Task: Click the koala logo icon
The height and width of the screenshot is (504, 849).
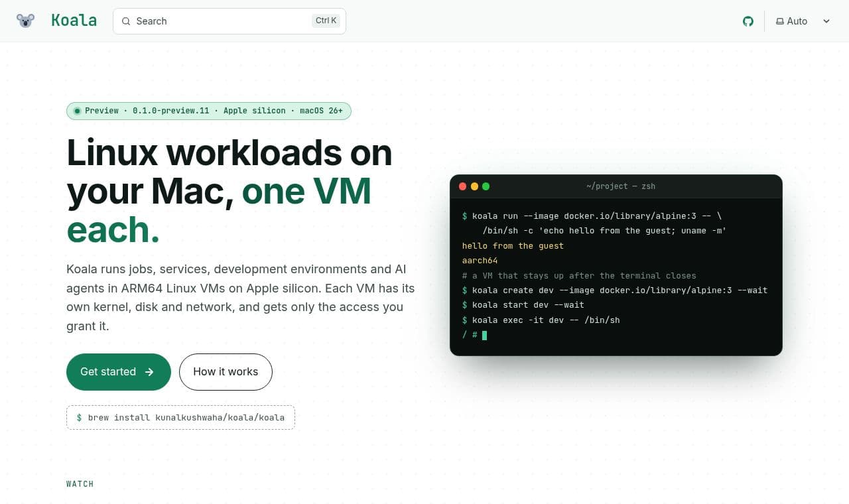Action: 25,21
